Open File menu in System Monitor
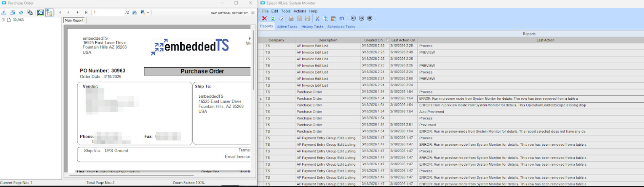Screen dimensions: 644x187 pyautogui.click(x=265, y=11)
